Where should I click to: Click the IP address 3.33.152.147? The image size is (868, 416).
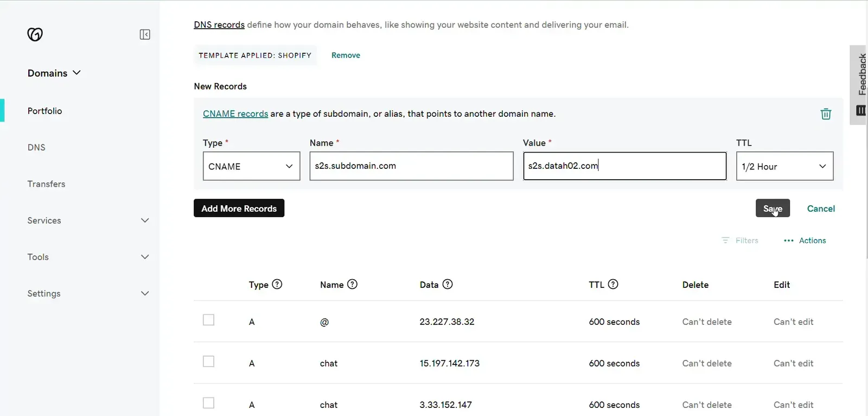[x=446, y=405]
